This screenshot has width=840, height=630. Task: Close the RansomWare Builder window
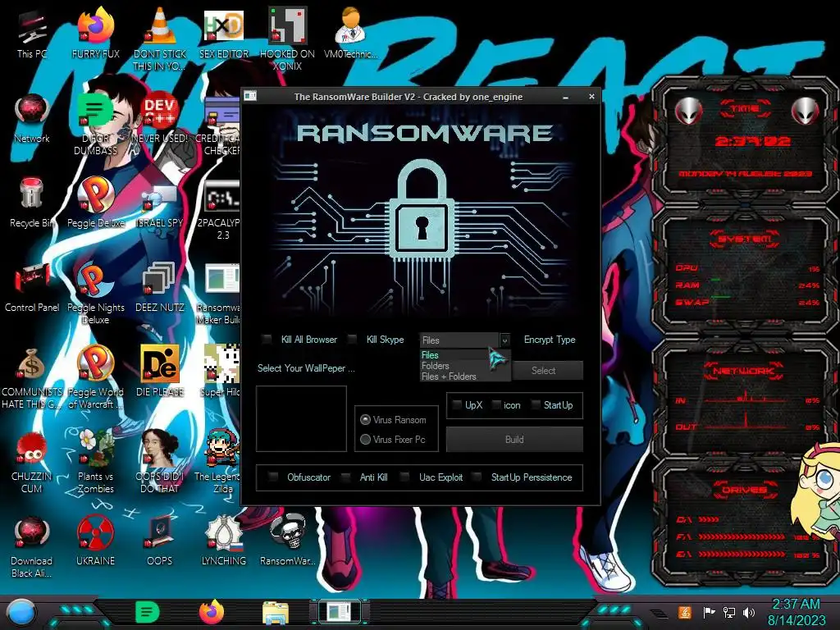pos(591,97)
